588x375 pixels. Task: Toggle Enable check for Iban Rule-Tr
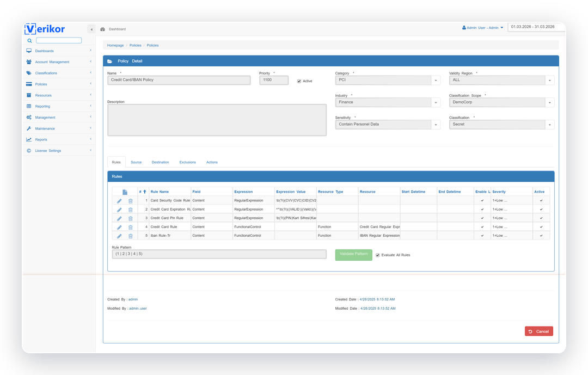[482, 236]
